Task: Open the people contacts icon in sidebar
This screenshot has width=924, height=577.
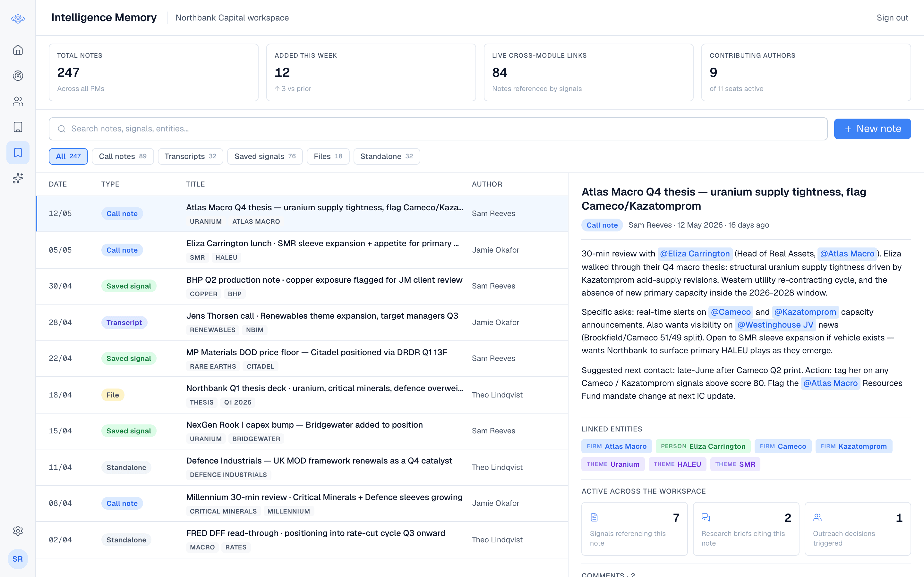Action: click(18, 101)
